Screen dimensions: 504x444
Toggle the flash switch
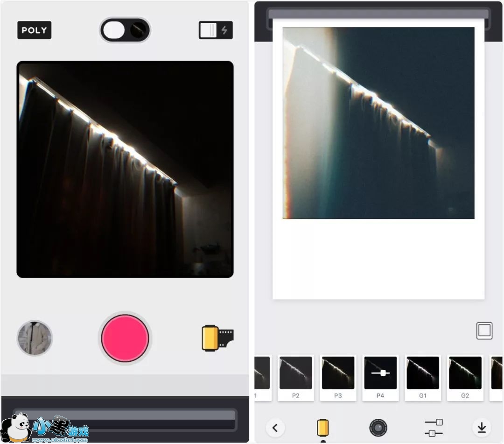tap(216, 30)
